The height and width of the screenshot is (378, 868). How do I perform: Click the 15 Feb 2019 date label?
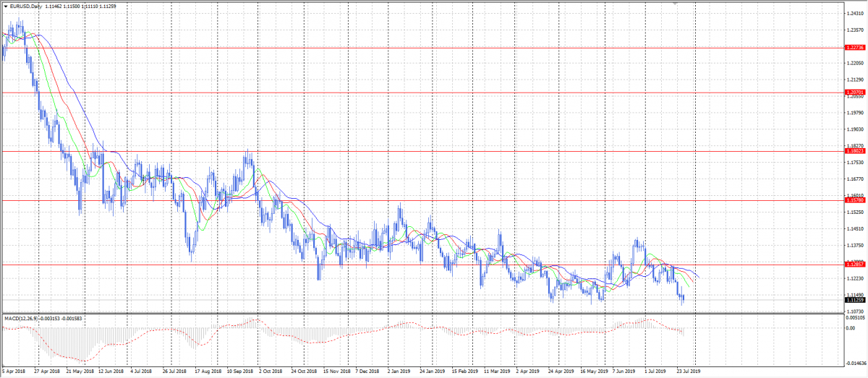click(x=464, y=371)
